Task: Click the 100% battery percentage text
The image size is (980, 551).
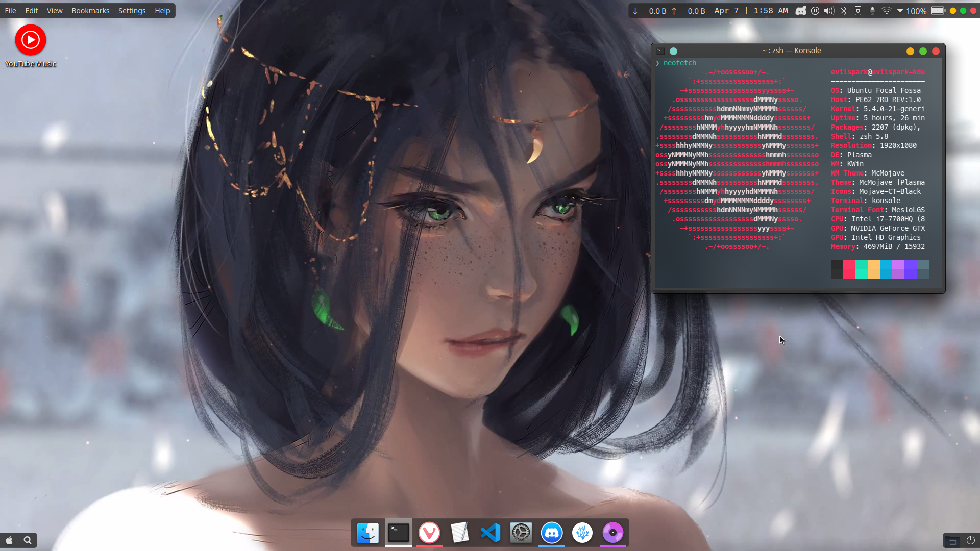Action: coord(916,11)
